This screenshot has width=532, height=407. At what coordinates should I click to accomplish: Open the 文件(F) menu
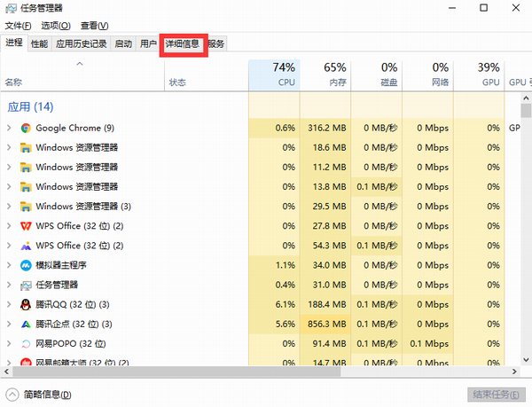pos(20,26)
